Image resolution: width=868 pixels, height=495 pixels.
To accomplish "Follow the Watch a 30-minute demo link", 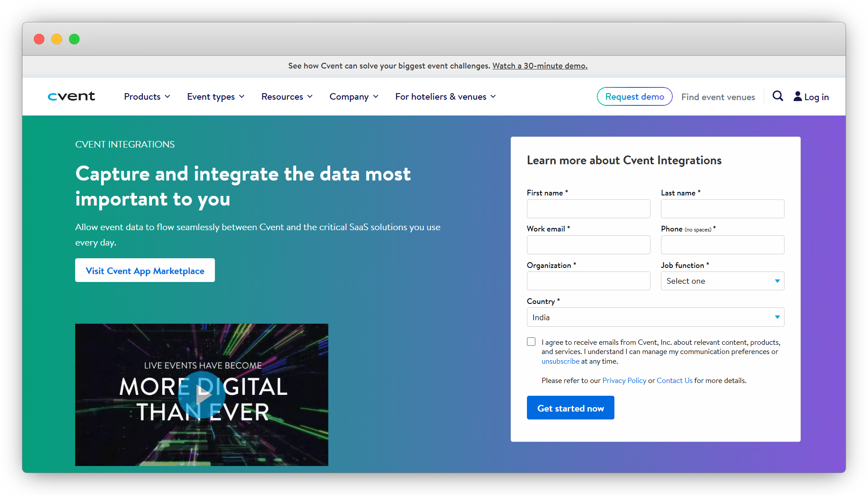I will pos(540,66).
